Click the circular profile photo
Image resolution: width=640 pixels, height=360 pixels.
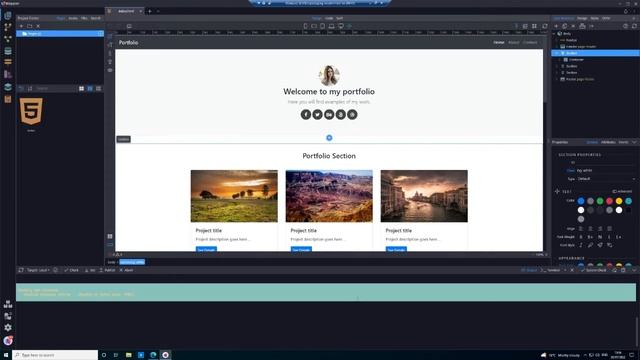(329, 75)
